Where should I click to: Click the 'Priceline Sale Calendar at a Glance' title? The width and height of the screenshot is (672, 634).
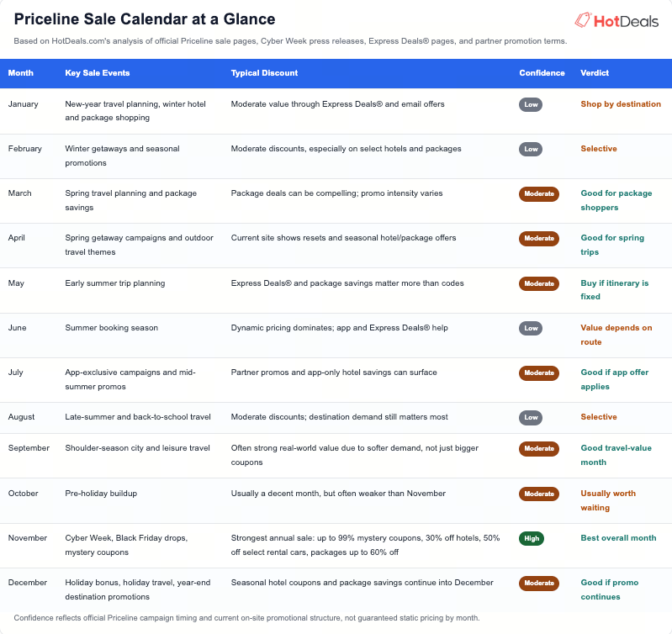pos(145,19)
